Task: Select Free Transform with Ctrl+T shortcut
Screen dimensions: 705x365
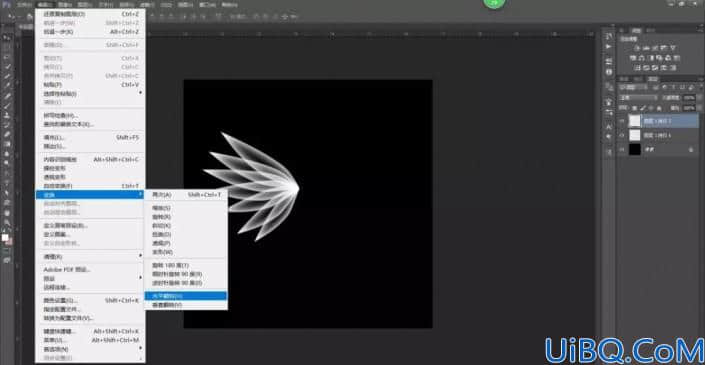Action: coord(90,186)
